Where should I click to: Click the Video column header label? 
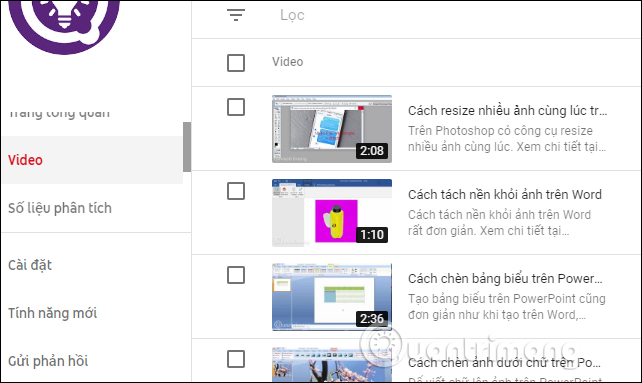coord(287,62)
